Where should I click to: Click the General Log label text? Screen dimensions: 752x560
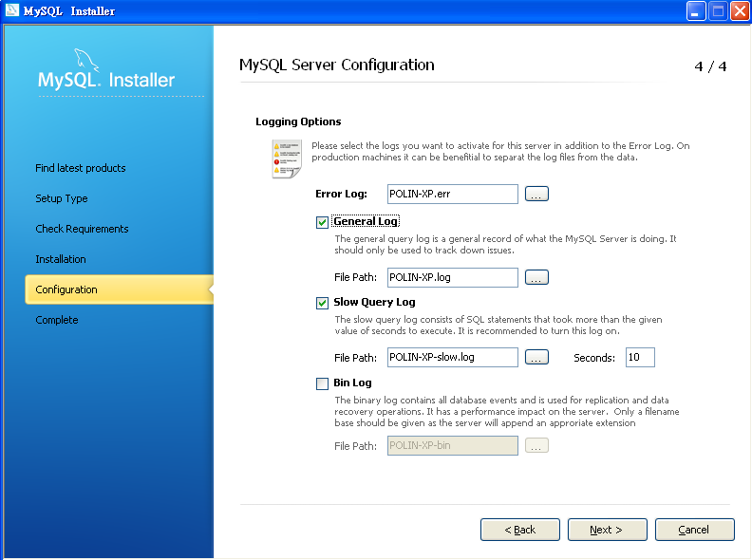[366, 221]
